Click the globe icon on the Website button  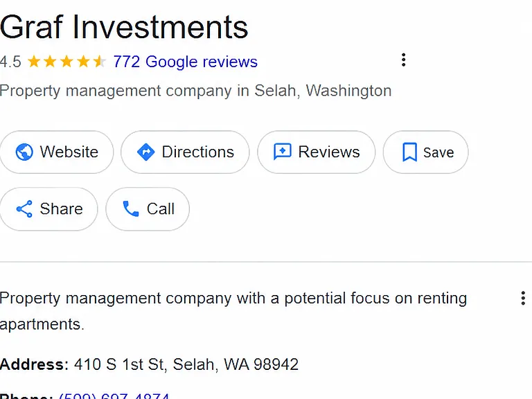click(24, 152)
